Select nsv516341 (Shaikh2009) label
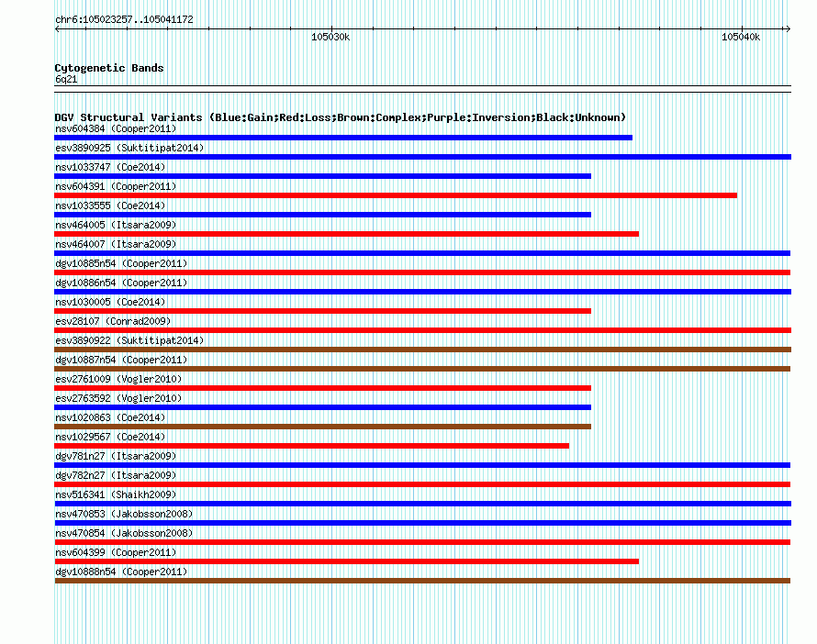Viewport: 817px width, 644px height. tap(116, 494)
